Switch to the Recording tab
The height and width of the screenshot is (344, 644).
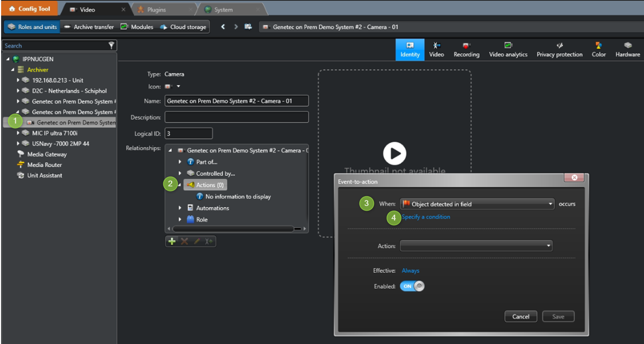tap(466, 50)
